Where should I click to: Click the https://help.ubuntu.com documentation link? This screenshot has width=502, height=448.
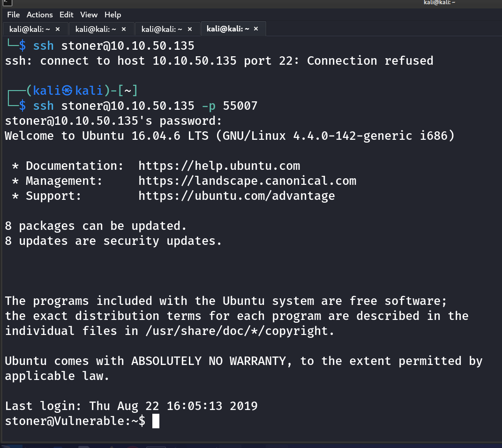click(x=219, y=166)
